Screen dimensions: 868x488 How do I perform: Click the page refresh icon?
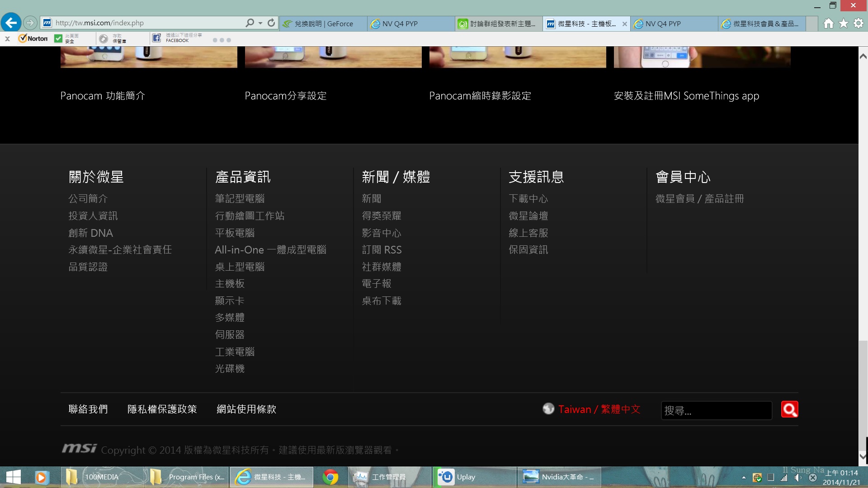point(271,23)
